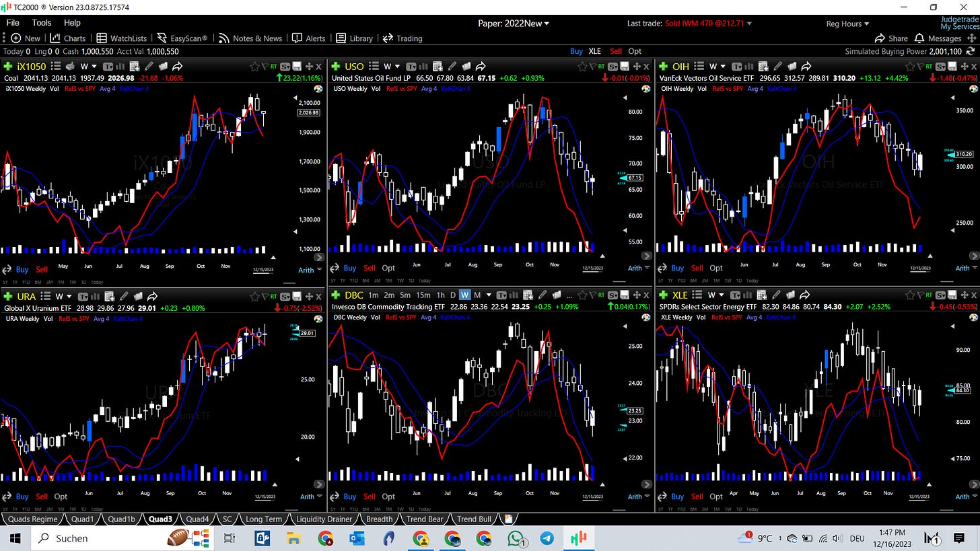Open the timeframe dropdown arrow in DBC chart
980x551 pixels.
tap(489, 295)
